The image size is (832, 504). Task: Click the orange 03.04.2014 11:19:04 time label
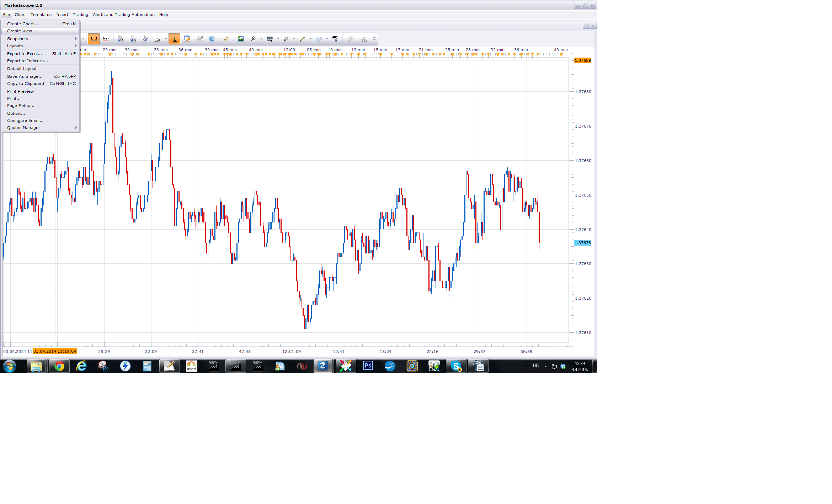55,351
